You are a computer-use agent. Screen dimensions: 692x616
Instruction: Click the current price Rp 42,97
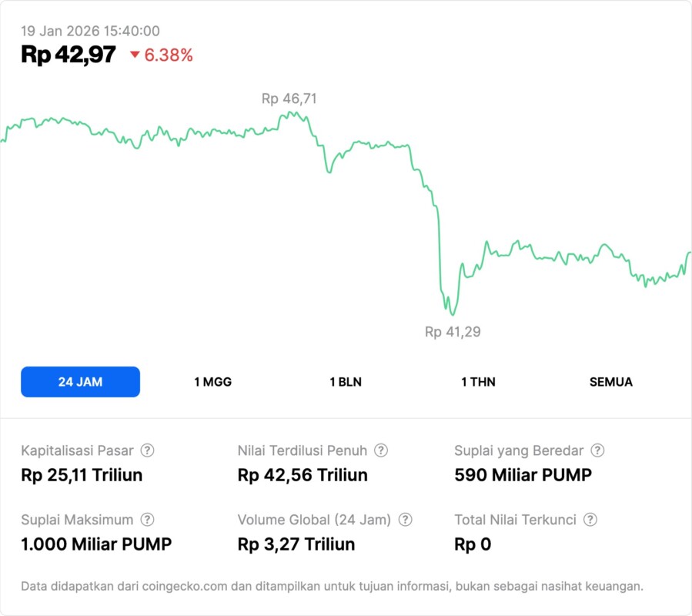click(x=69, y=55)
